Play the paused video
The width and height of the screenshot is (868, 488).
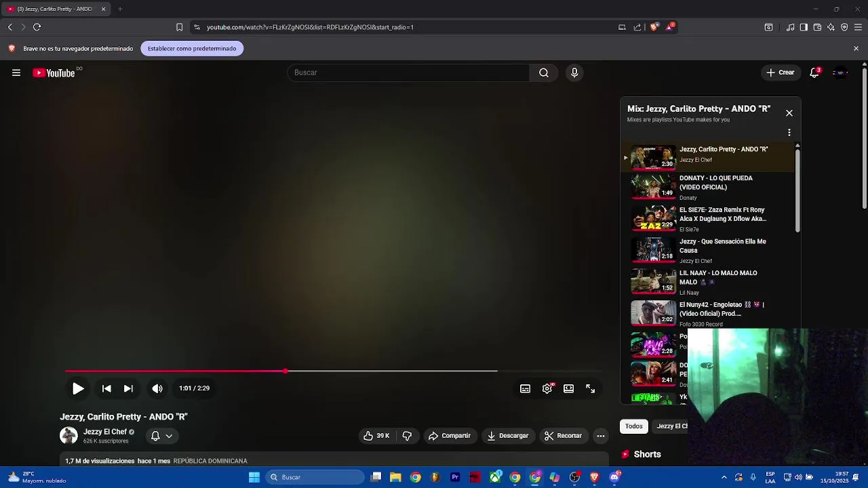78,388
